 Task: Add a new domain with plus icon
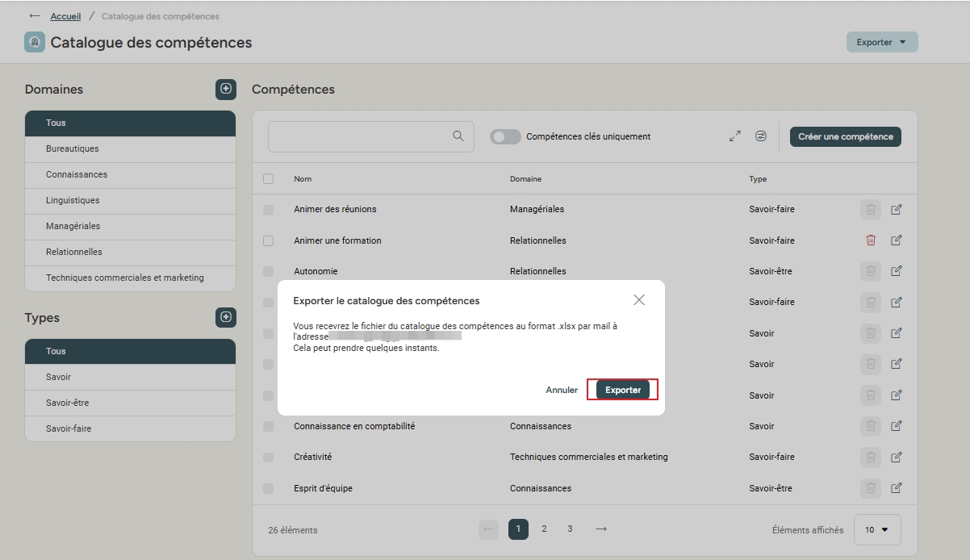(226, 89)
